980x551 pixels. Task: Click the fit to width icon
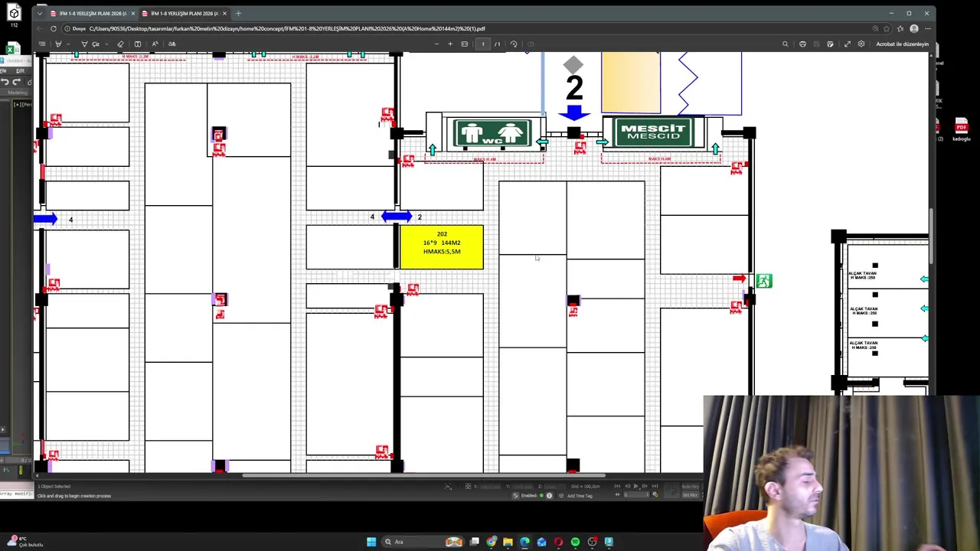pos(464,44)
